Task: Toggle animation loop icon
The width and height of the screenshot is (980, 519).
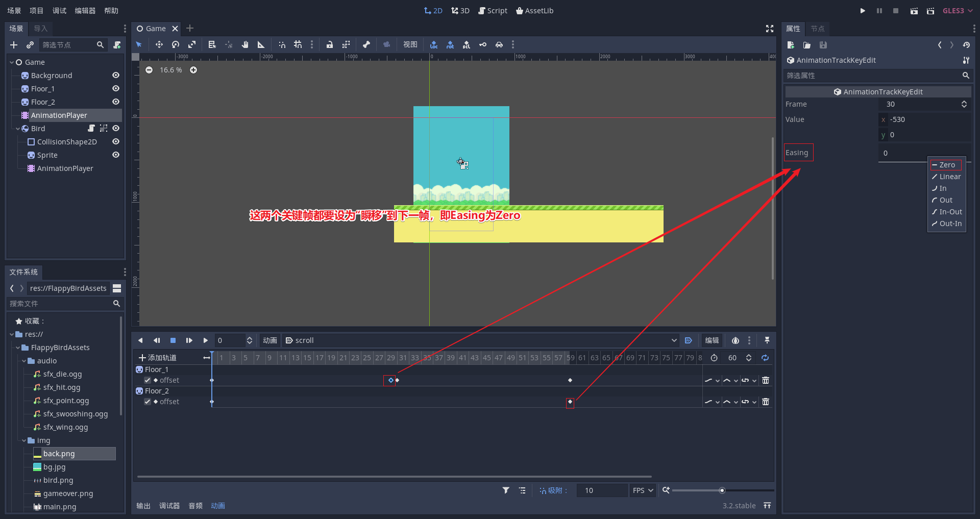Action: 765,358
